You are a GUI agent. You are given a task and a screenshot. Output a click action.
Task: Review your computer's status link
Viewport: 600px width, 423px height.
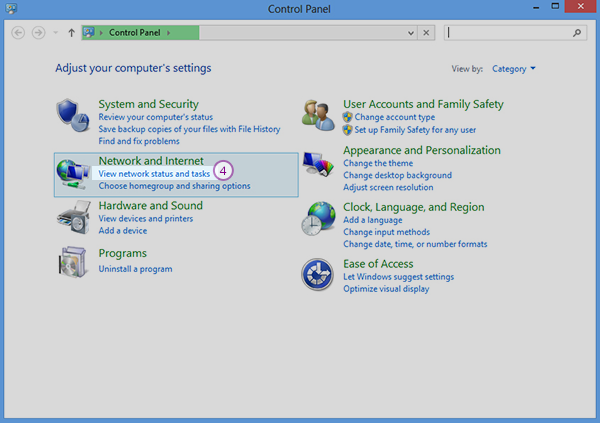click(155, 117)
